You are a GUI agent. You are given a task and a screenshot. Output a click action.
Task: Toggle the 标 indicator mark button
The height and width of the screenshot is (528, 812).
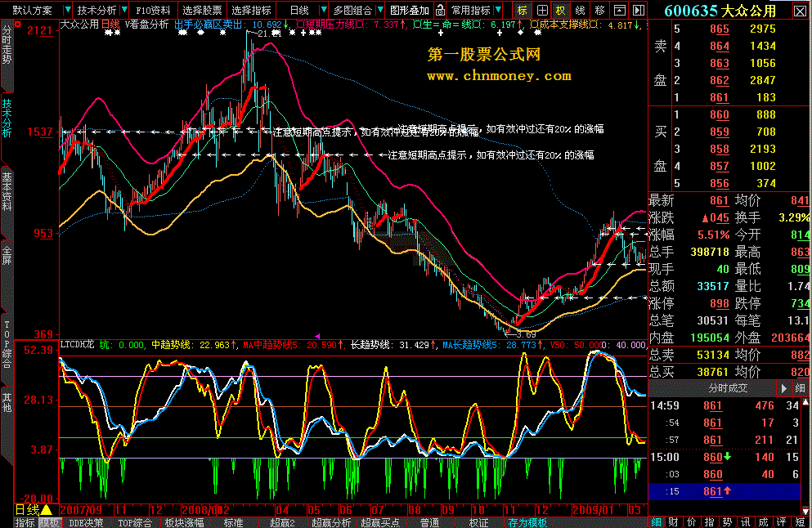(522, 10)
